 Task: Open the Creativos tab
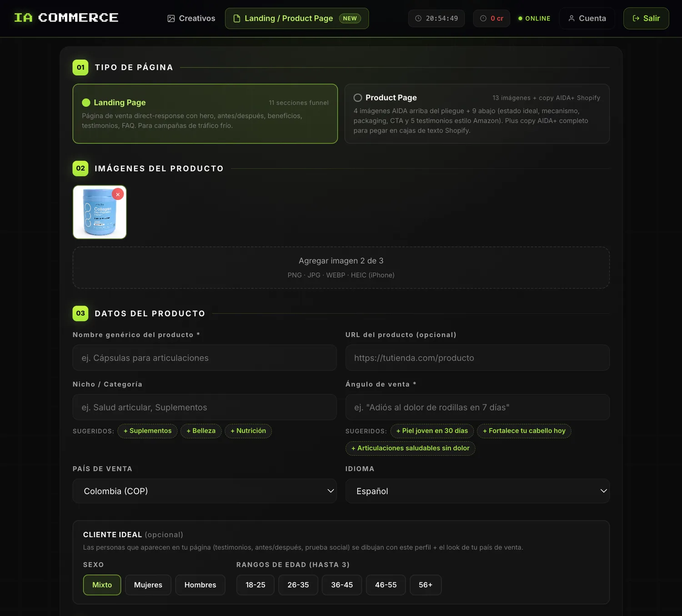[191, 18]
